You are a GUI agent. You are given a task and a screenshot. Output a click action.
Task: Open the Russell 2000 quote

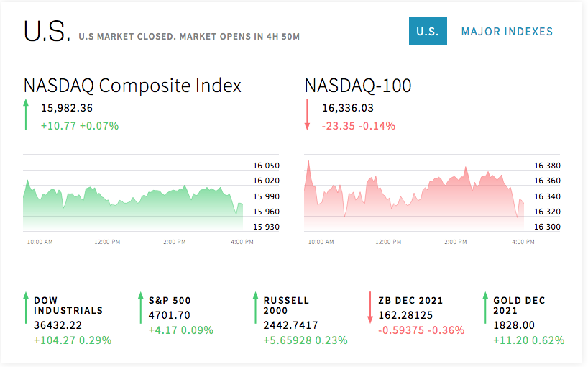coord(286,305)
